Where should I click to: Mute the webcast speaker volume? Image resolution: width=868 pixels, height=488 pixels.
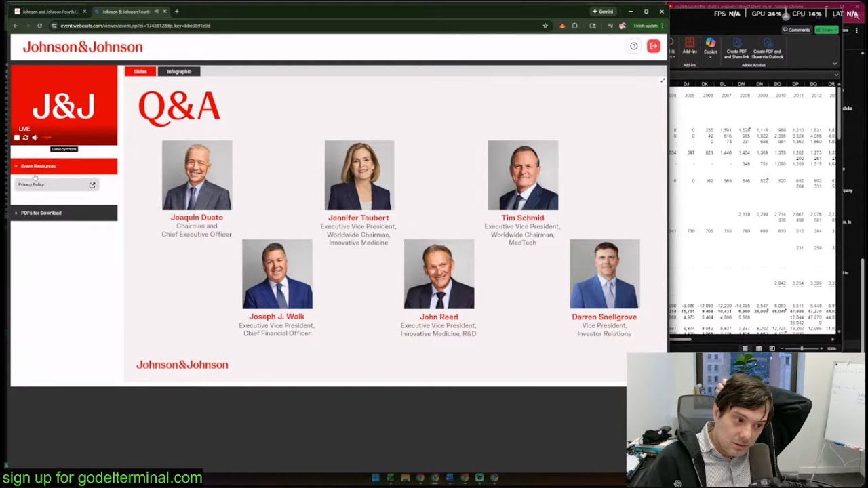pyautogui.click(x=35, y=138)
